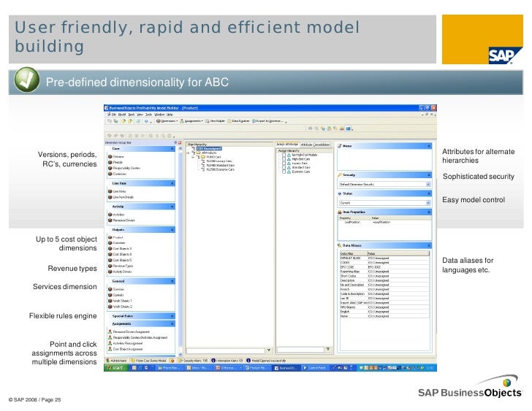Viewport: 532px width, 411px height.
Task: Open the Activities dimension
Action: click(x=116, y=215)
